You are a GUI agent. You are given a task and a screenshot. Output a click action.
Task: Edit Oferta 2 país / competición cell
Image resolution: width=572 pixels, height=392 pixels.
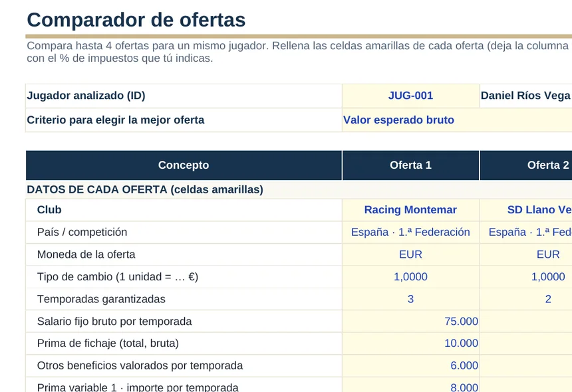pos(525,232)
